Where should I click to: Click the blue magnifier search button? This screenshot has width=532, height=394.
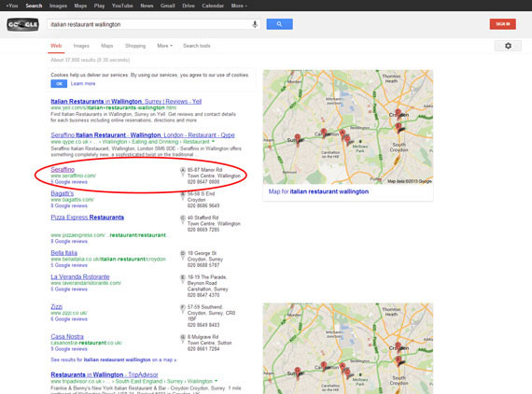tap(279, 24)
